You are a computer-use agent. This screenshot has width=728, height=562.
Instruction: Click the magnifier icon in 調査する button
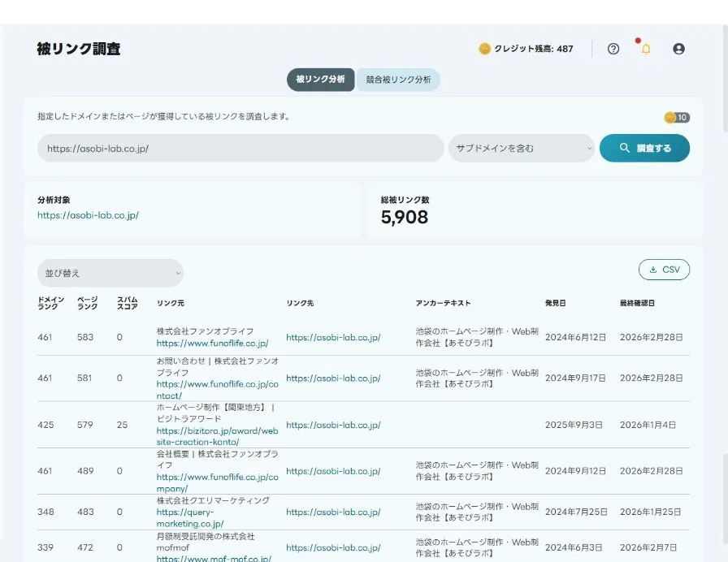point(625,148)
